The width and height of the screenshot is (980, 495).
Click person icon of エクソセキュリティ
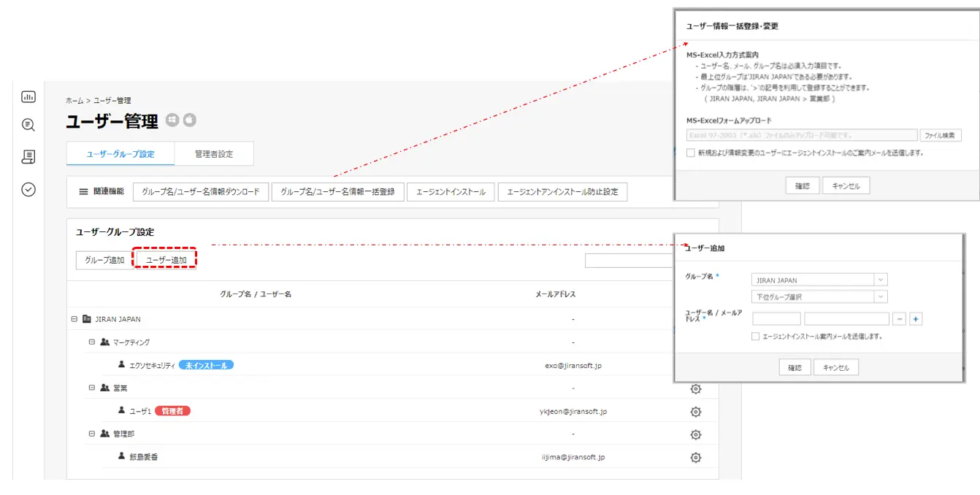[x=122, y=364]
